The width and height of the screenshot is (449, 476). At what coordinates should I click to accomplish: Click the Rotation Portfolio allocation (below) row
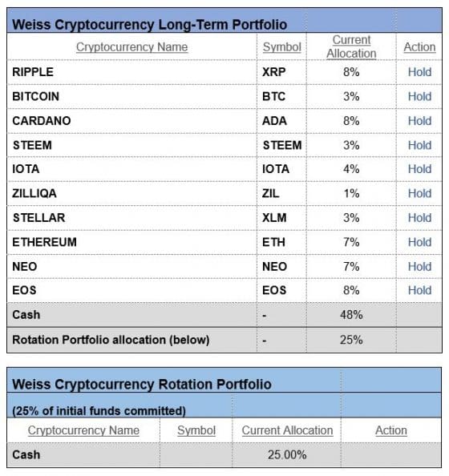click(224, 340)
